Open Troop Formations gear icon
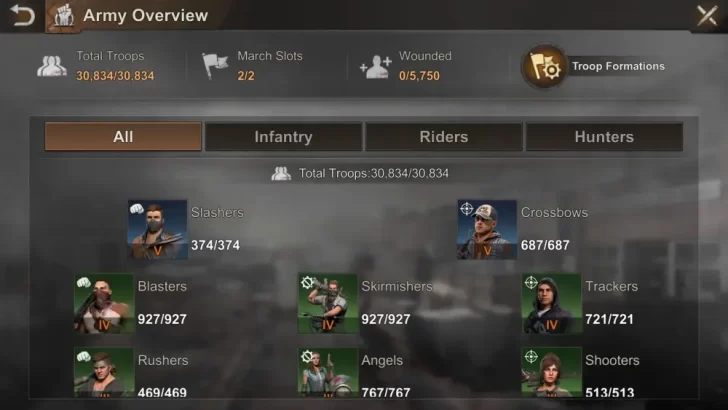 (x=545, y=67)
